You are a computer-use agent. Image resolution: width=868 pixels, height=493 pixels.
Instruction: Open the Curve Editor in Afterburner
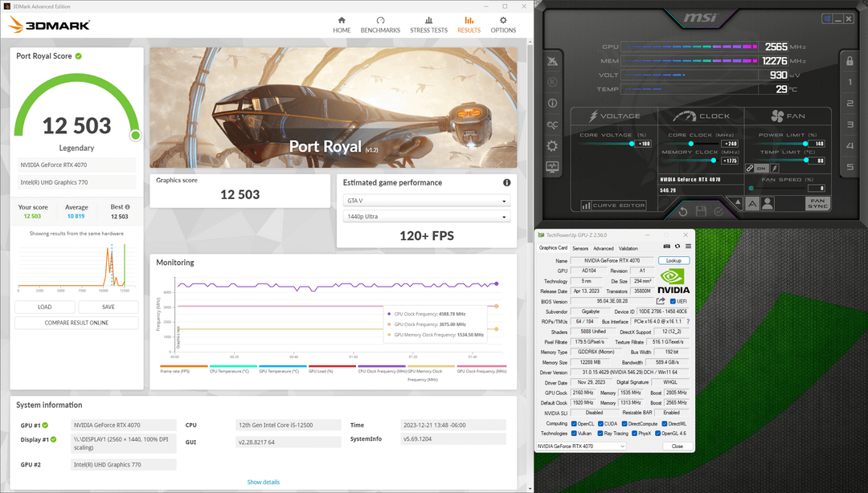point(613,206)
